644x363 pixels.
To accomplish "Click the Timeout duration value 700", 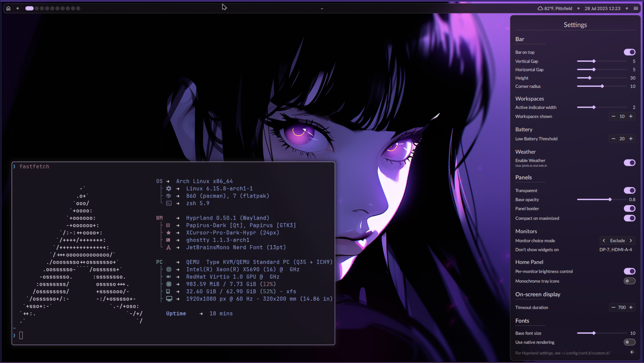I will [x=622, y=307].
